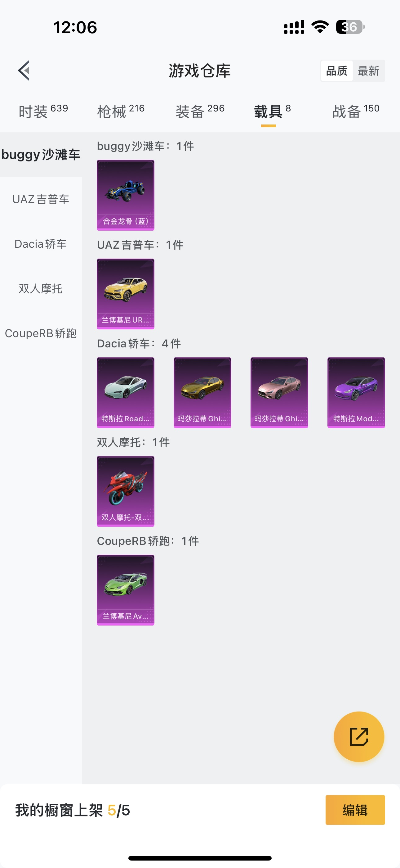Image resolution: width=400 pixels, height=868 pixels.
Task: Open the purple Tesla Model card
Action: coord(356,392)
